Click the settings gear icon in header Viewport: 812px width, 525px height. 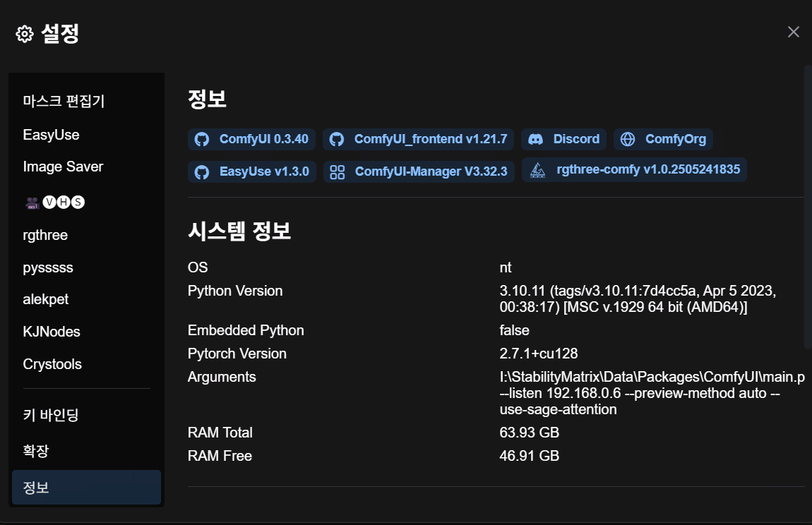(x=25, y=34)
